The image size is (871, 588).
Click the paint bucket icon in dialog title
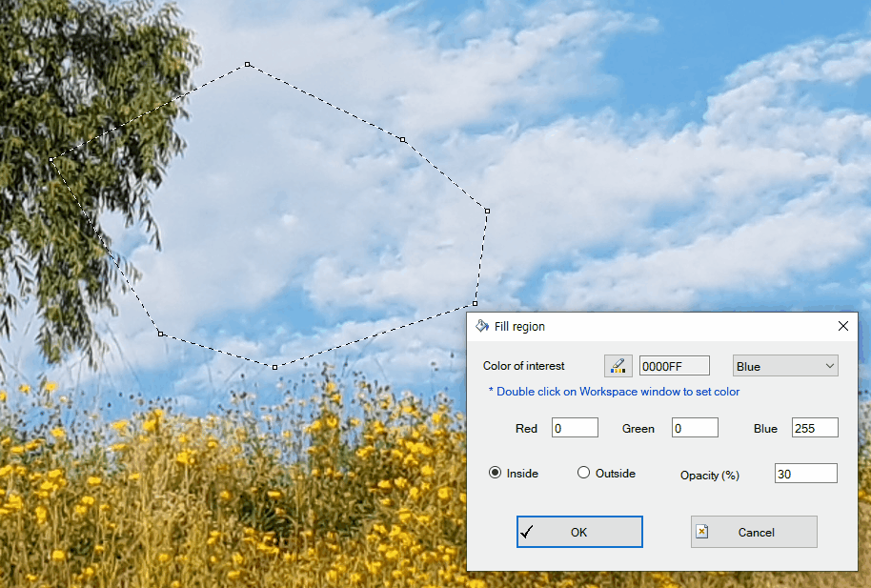tap(482, 326)
